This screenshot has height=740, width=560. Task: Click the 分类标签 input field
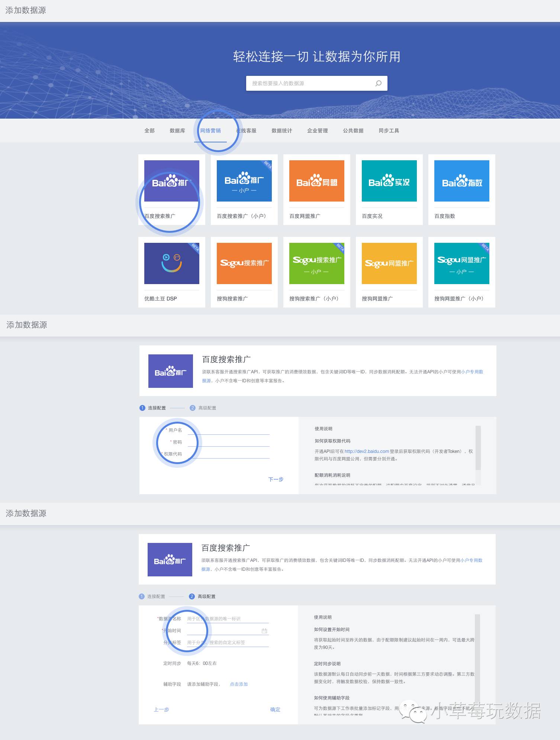[x=228, y=643]
